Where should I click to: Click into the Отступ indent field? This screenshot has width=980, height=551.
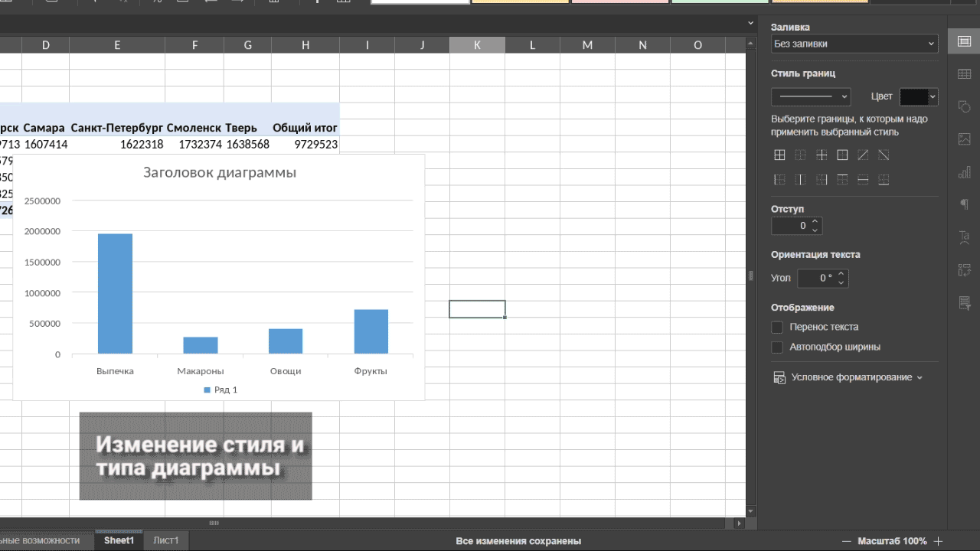790,226
